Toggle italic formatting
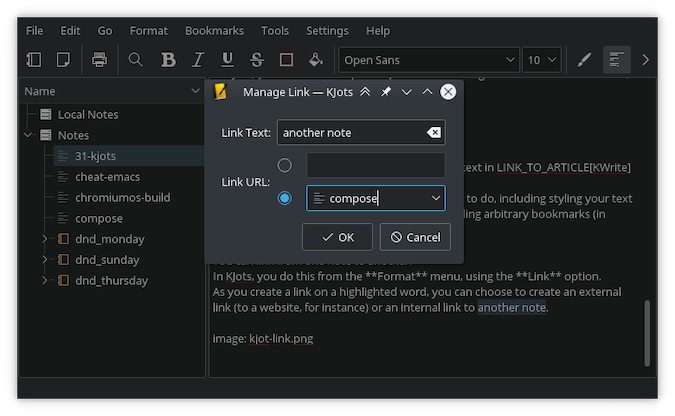Viewport: 675px width, 416px height. 198,59
